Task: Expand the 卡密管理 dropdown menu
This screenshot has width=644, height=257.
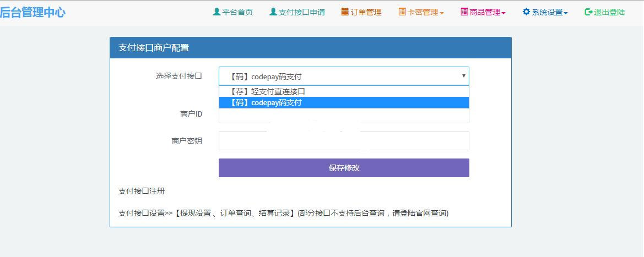Action: [x=421, y=12]
